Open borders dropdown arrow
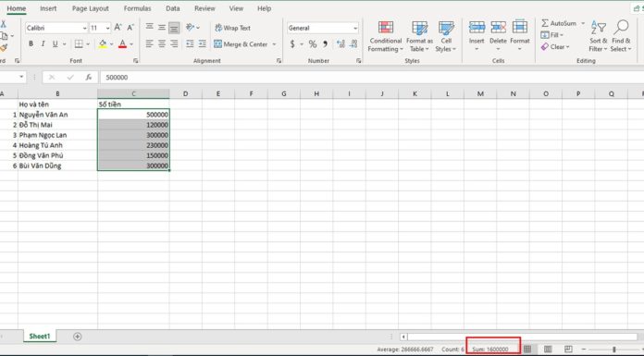Viewport: 644px width, 356px height. (x=88, y=44)
